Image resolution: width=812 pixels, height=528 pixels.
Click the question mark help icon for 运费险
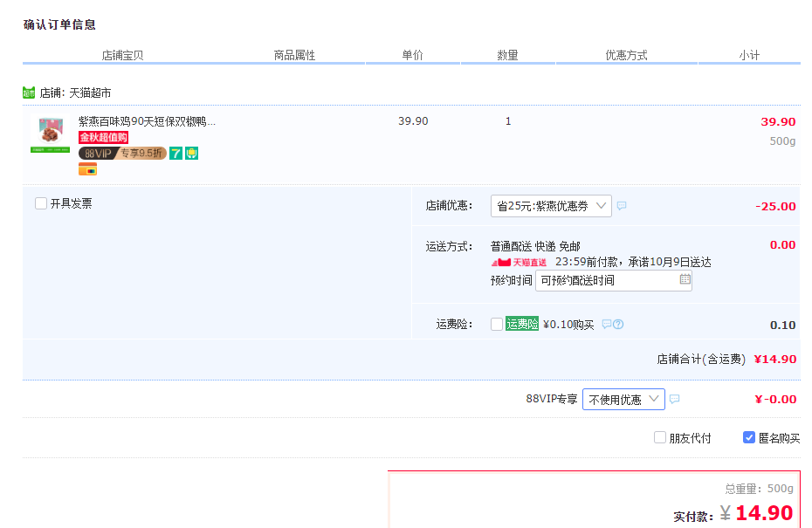point(618,324)
